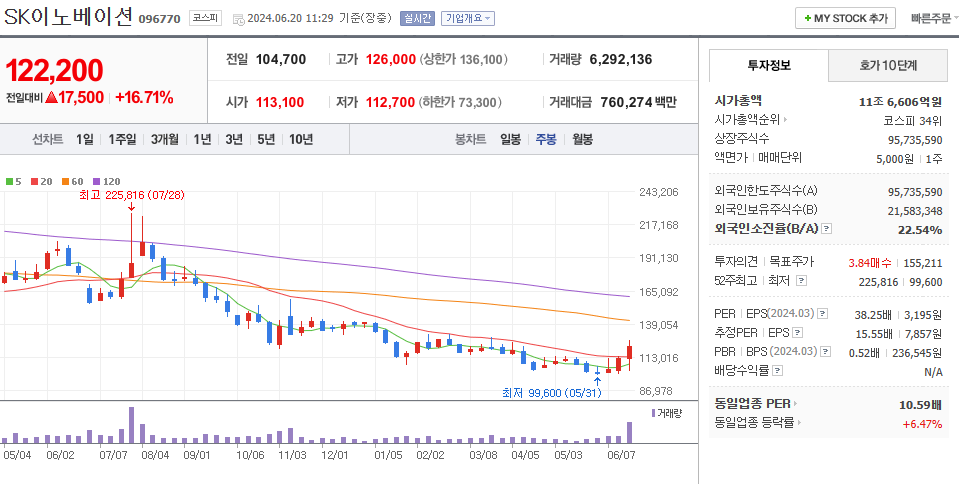Viewport: 961px width, 484px height.
Task: Click the 외국인소진율 value 22.54%
Action: click(x=922, y=230)
